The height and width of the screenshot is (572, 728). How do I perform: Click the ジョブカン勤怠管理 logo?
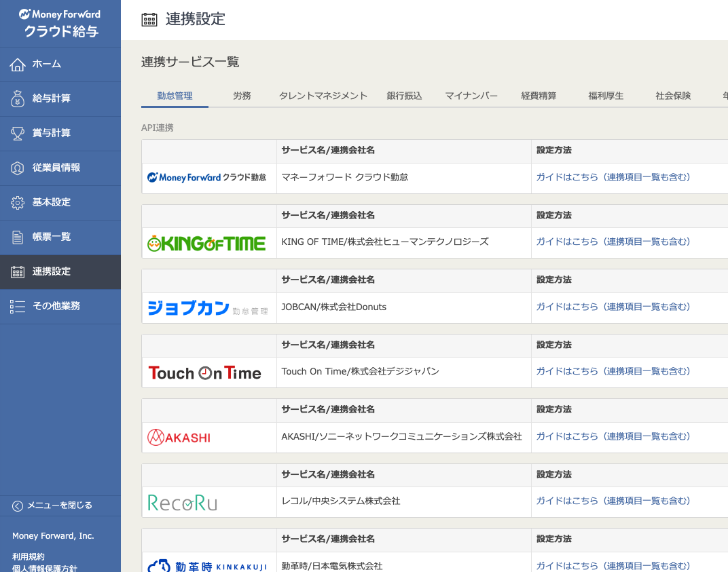click(x=208, y=307)
